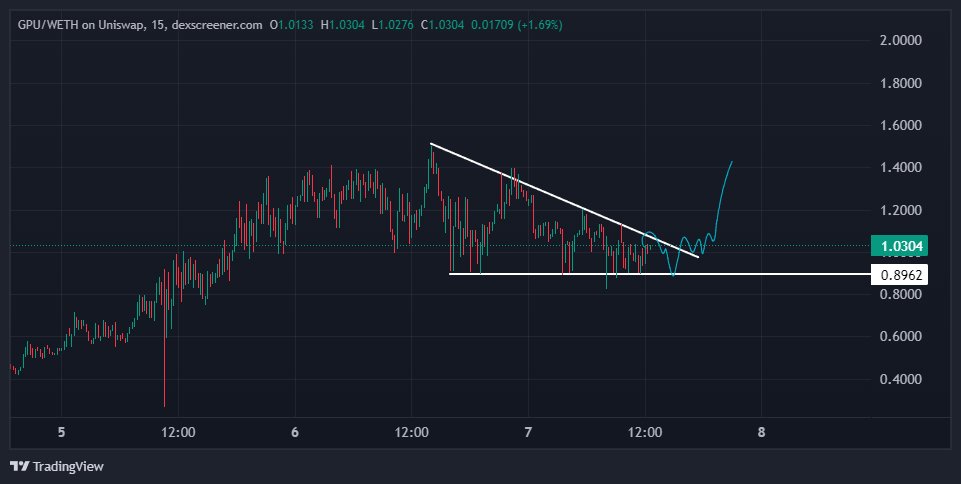Click the change value 0.01709 (+1.69%)
The width and height of the screenshot is (961, 484).
point(517,25)
